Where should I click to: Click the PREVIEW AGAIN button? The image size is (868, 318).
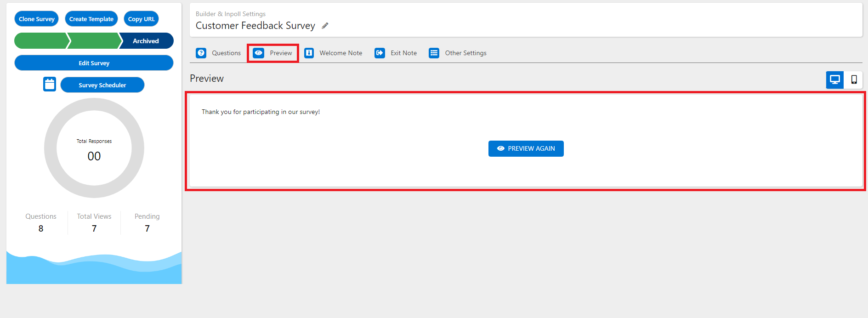[526, 148]
